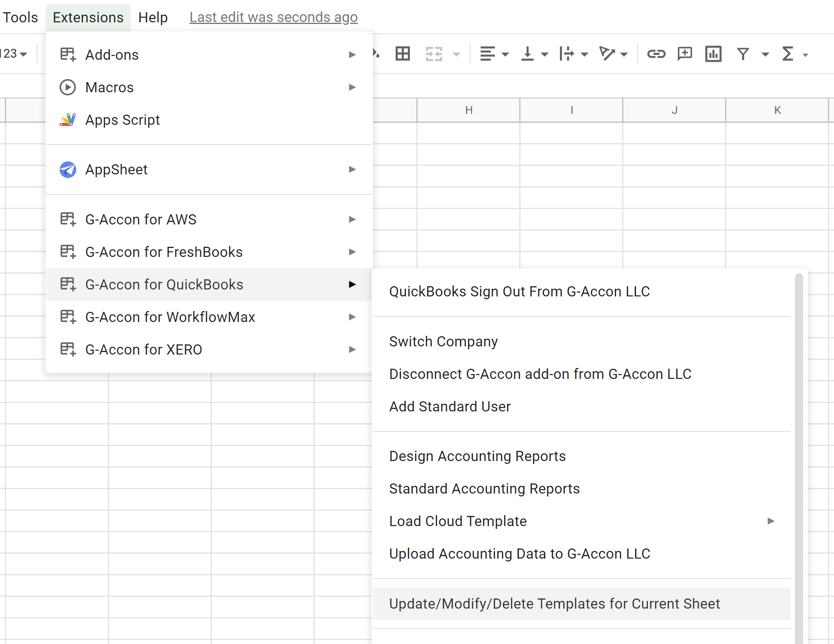Choose Upload Accounting Data to G-Accon LLC
Viewport: 834px width, 644px height.
(x=581, y=554)
